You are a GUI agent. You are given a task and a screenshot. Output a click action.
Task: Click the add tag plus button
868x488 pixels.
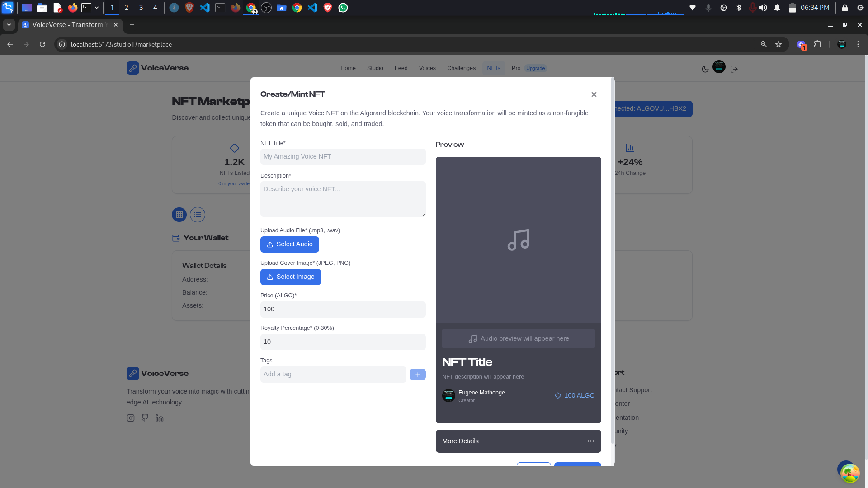coord(417,375)
